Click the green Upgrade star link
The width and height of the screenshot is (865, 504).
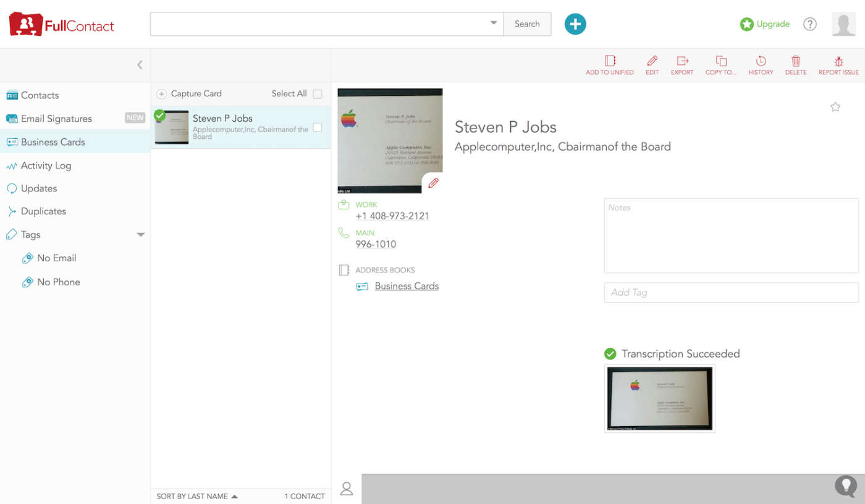(x=765, y=24)
